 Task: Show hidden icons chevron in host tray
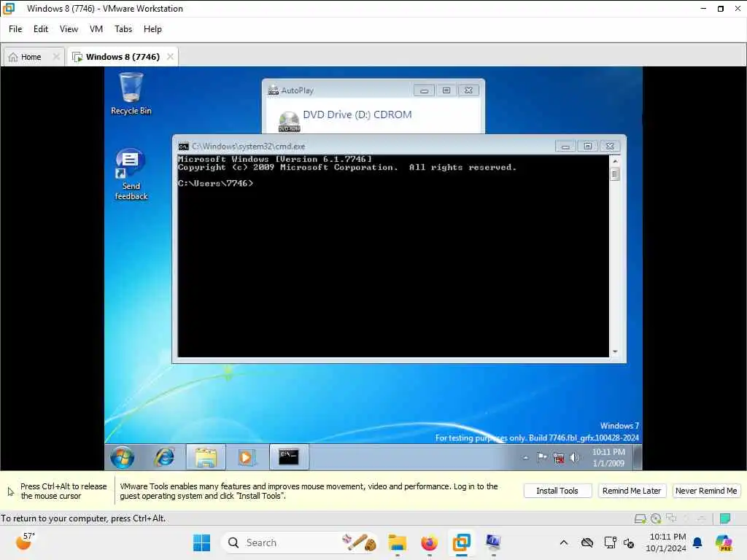[564, 542]
